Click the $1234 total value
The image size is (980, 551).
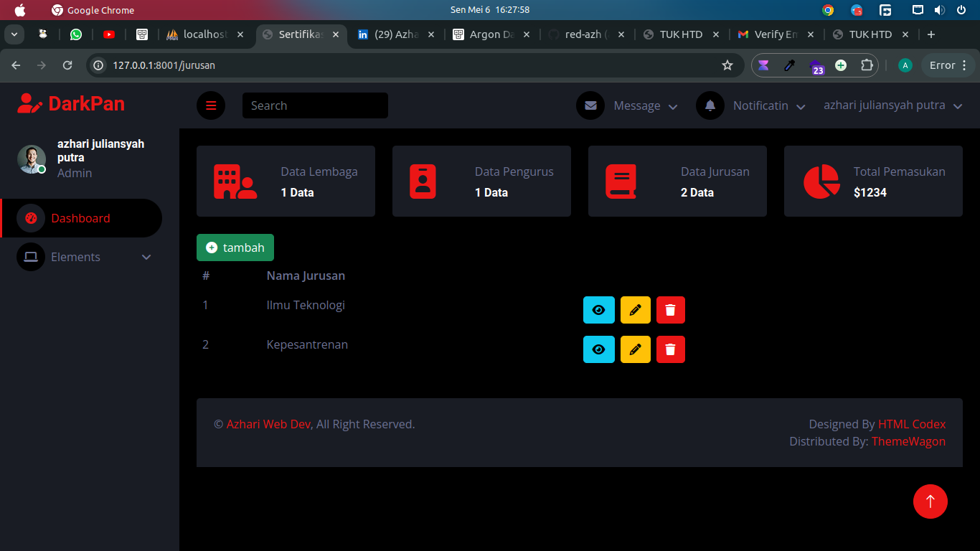pos(870,192)
